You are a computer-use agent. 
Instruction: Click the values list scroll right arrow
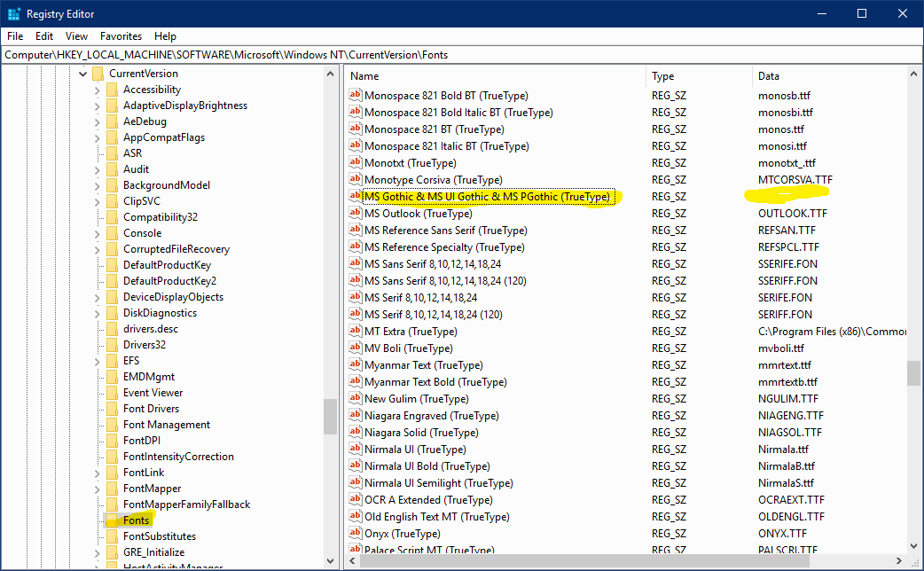tap(898, 561)
